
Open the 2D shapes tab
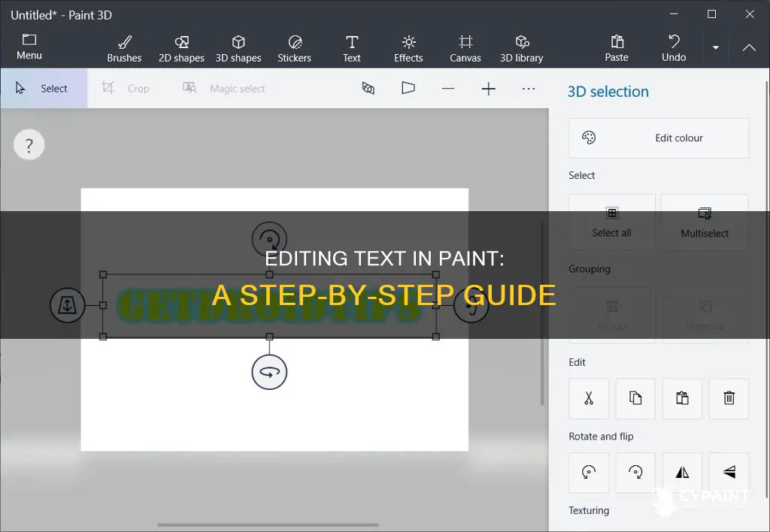181,49
